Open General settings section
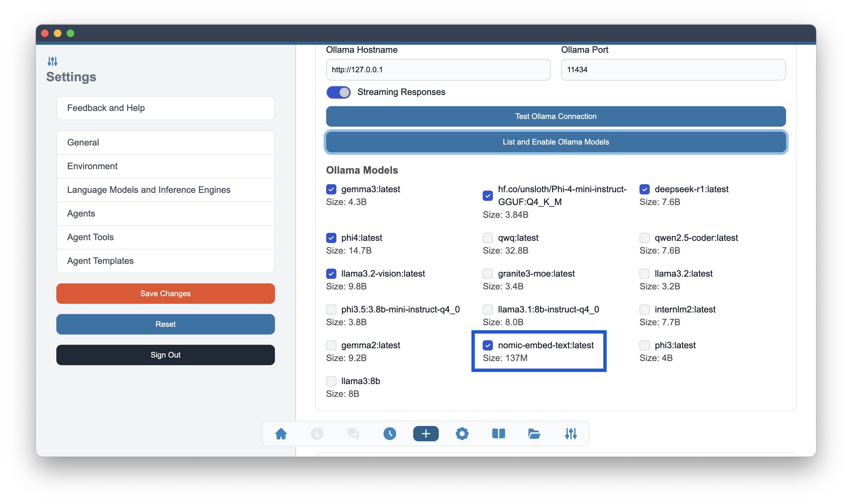Viewport: 852px width, 504px height. coord(165,143)
